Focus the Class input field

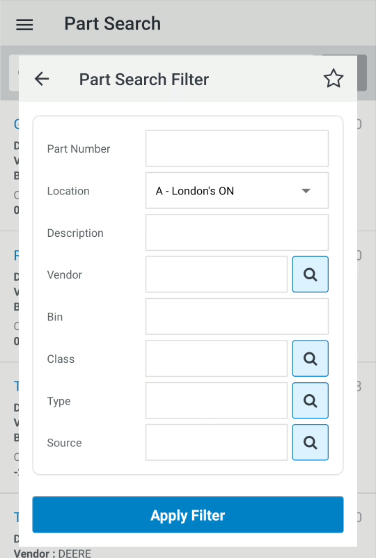point(216,358)
